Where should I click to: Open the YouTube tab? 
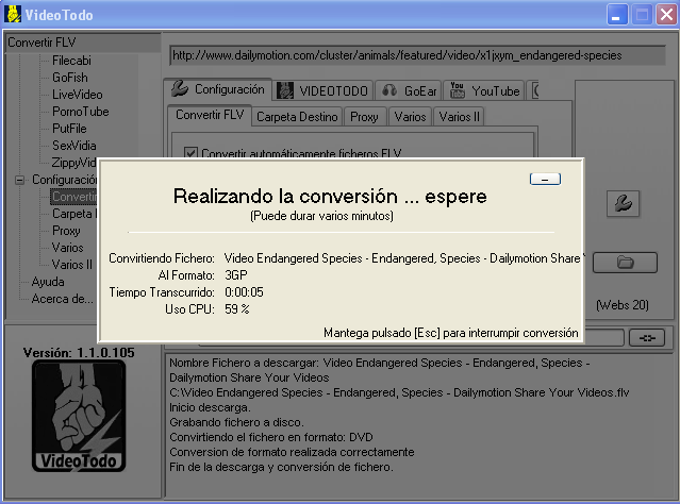[x=484, y=91]
